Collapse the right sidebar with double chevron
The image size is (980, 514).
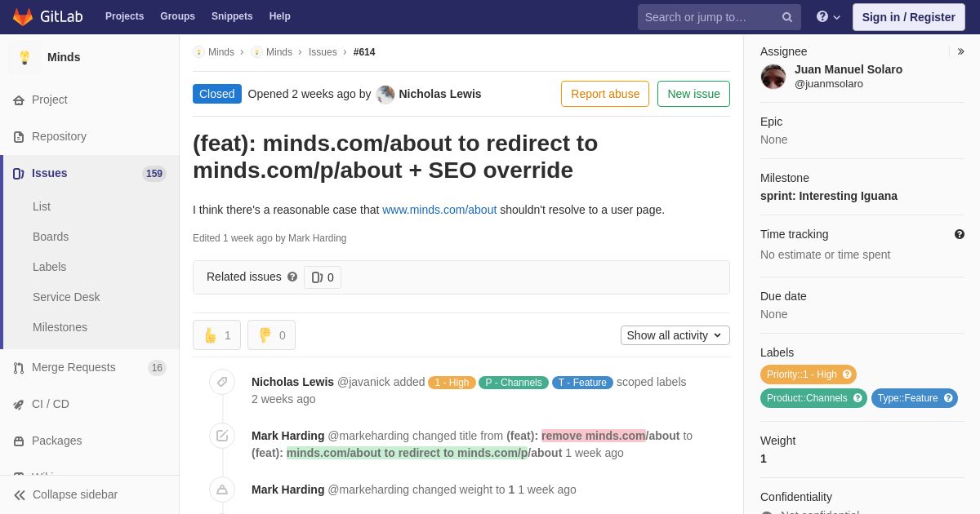[960, 51]
